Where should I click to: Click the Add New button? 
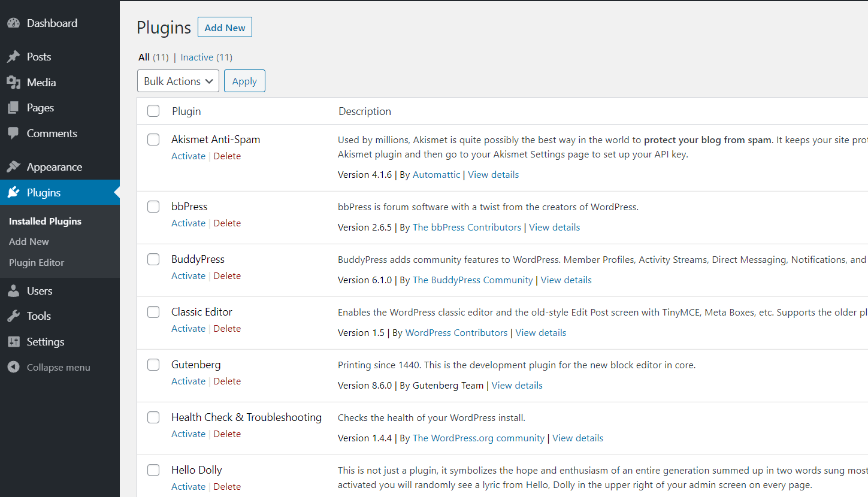click(x=225, y=27)
